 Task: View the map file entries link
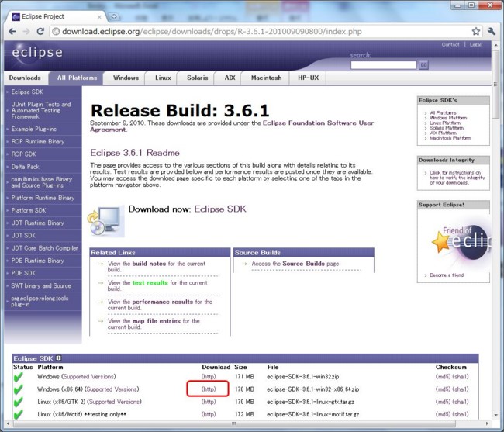pos(157,321)
